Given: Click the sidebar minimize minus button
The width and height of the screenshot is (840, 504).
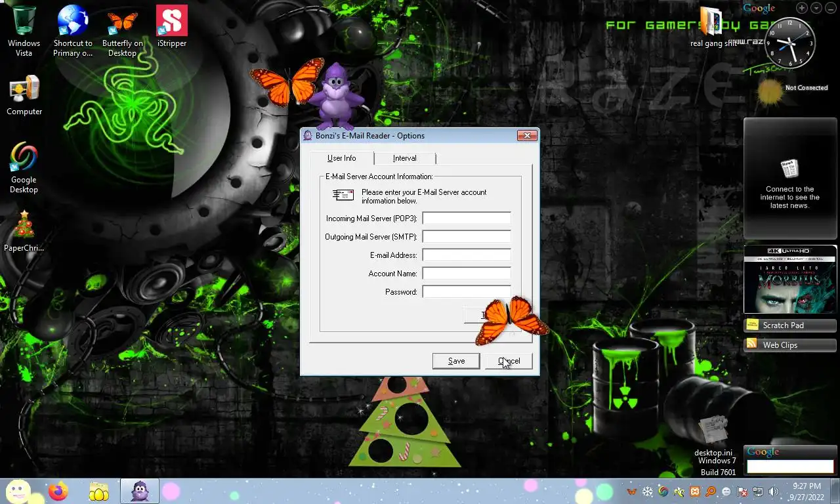Looking at the screenshot, I should [831, 8].
